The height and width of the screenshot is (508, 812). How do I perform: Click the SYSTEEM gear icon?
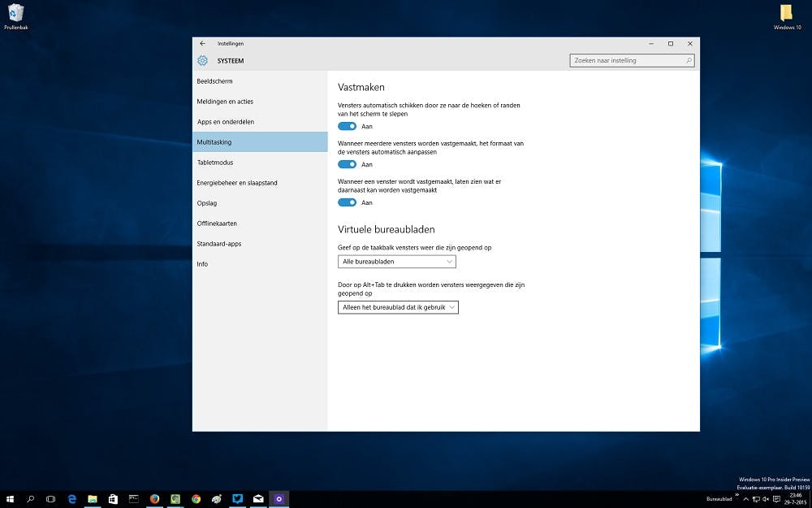[202, 60]
